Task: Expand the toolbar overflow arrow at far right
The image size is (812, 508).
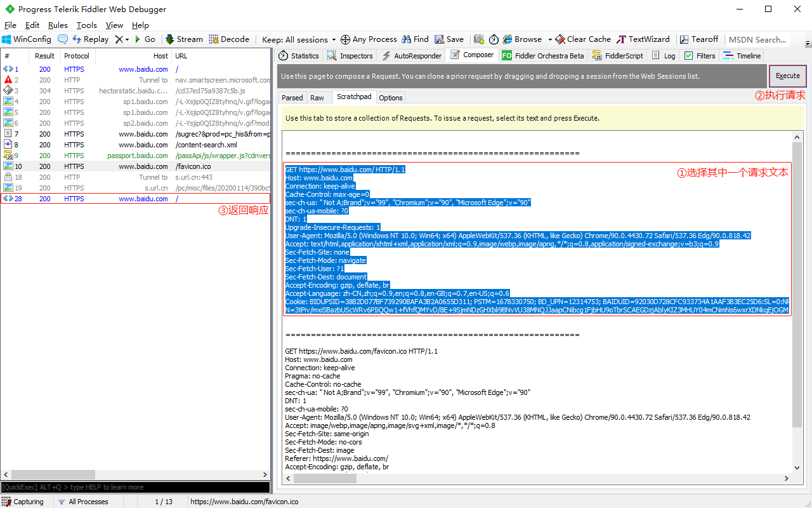Action: click(x=808, y=42)
